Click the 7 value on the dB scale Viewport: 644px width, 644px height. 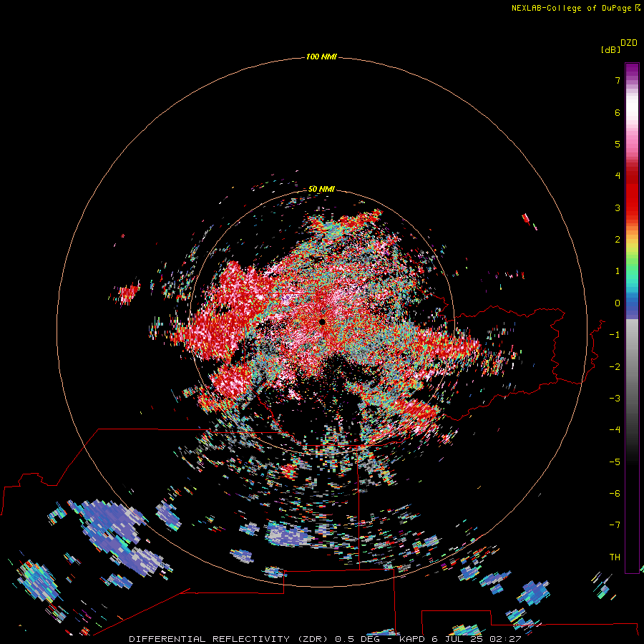pyautogui.click(x=618, y=80)
